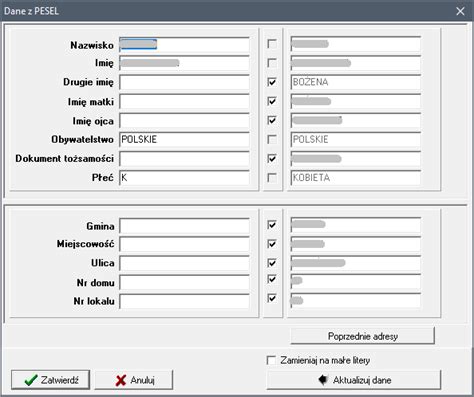Image resolution: width=474 pixels, height=397 pixels.
Task: Uncheck the Drugie imię checkbox
Action: coord(272,82)
